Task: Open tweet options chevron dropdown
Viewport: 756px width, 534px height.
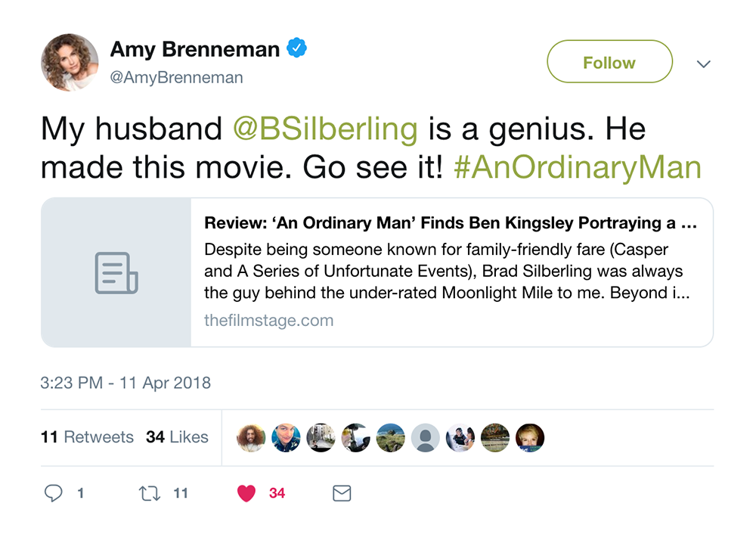Action: [x=703, y=64]
